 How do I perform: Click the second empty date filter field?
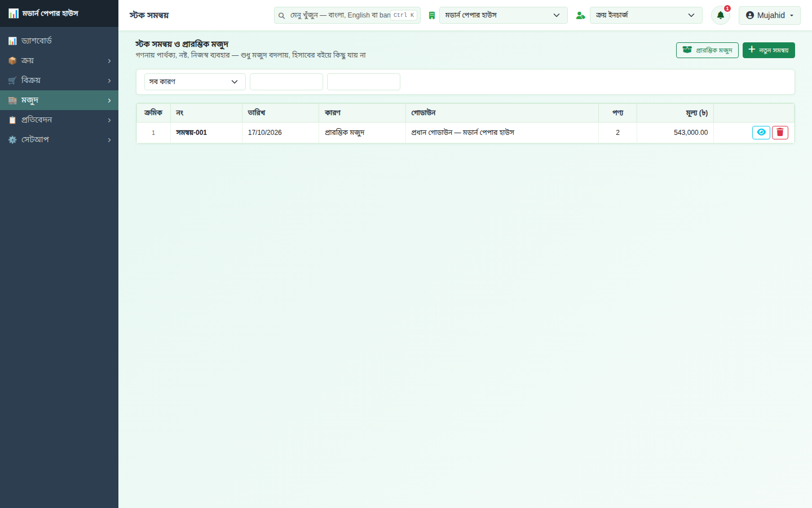click(x=364, y=82)
